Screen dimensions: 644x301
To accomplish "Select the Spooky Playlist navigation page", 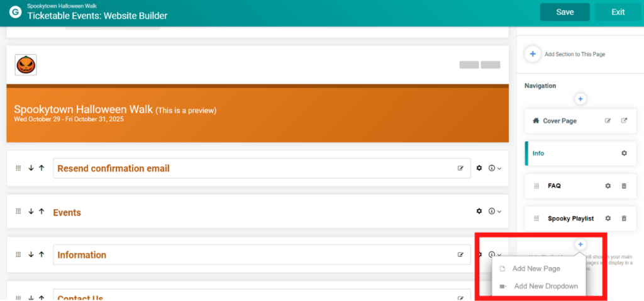I will click(580, 219).
